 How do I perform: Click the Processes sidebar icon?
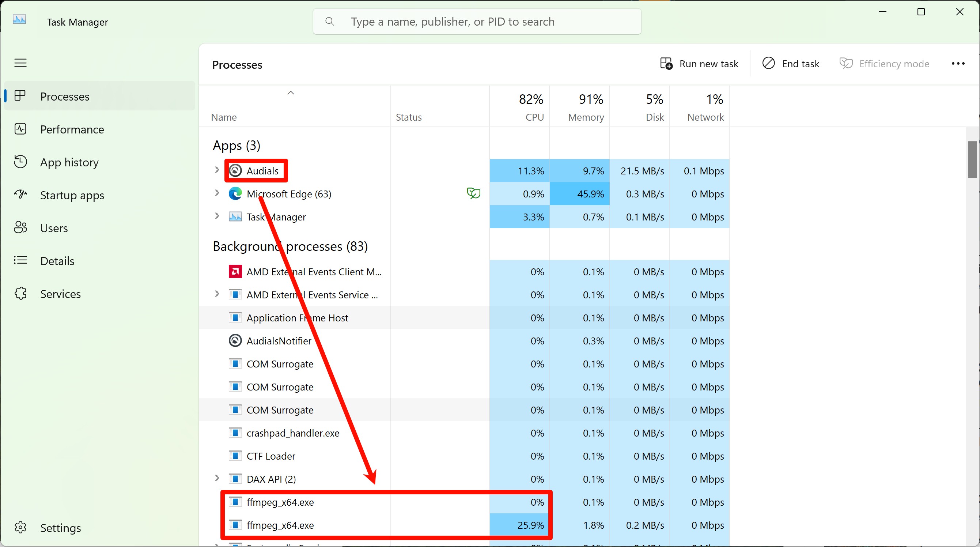[x=20, y=96]
